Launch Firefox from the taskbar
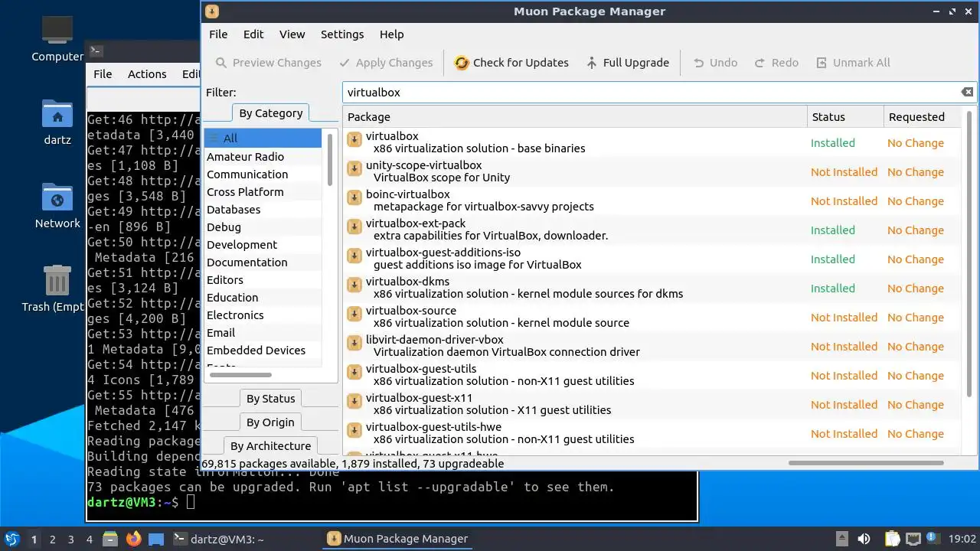980x551 pixels. click(134, 539)
